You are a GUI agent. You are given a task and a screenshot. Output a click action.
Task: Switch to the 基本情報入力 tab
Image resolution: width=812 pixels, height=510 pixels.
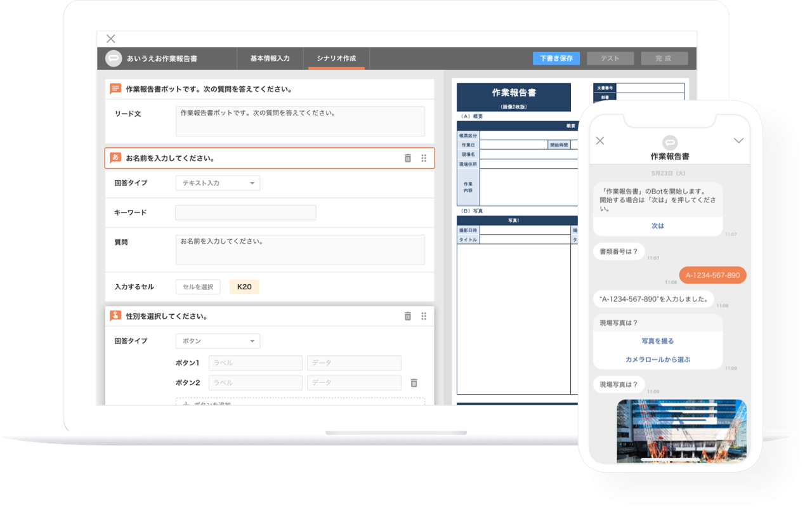tap(270, 58)
